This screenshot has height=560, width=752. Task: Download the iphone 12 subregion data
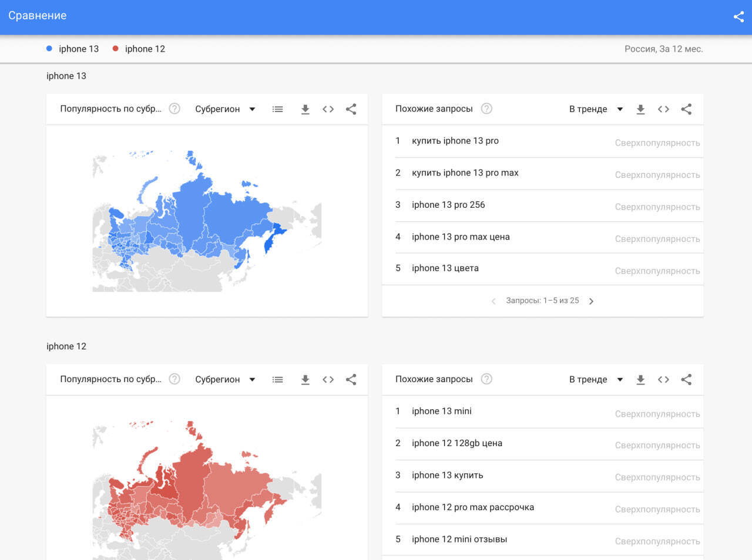pos(305,379)
